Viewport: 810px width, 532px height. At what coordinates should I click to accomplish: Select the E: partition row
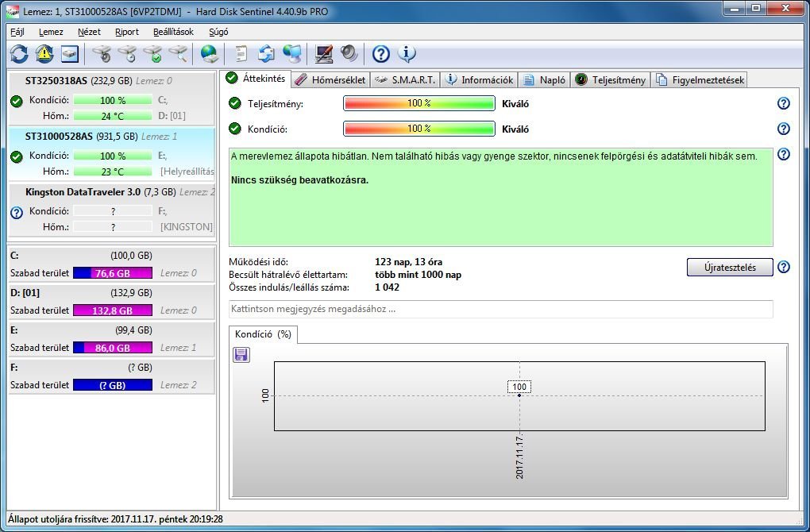(112, 338)
